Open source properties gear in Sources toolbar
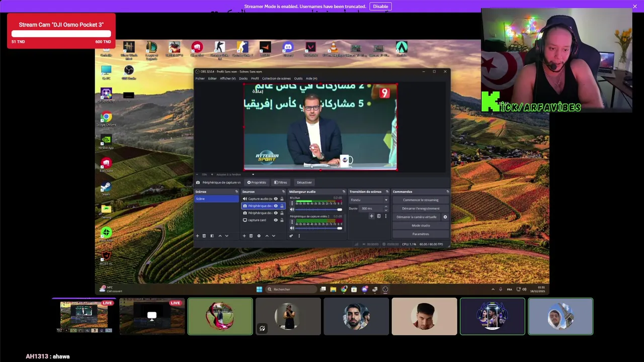This screenshot has height=362, width=644. coord(259,236)
